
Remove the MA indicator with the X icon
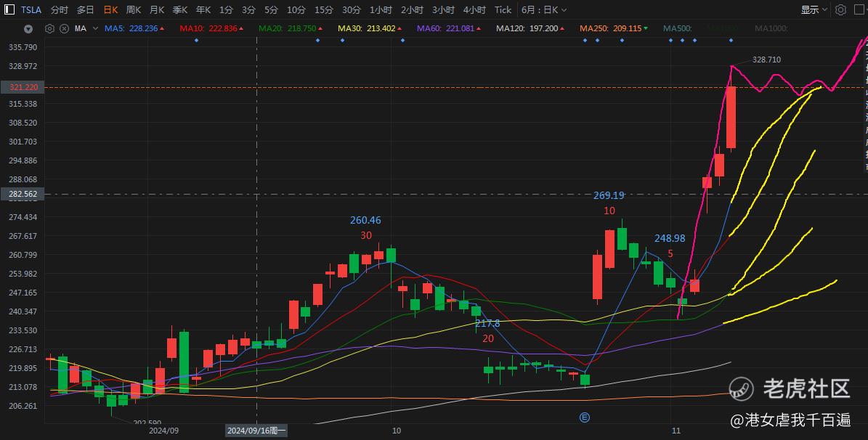coord(64,28)
